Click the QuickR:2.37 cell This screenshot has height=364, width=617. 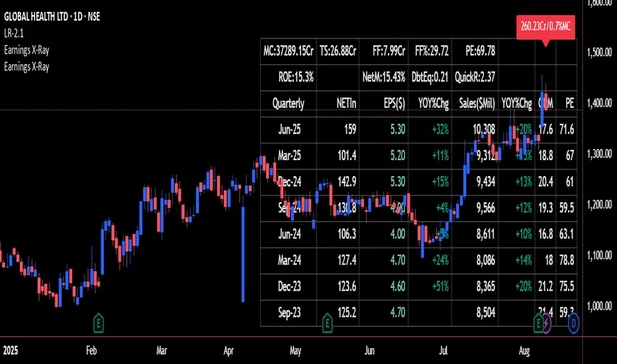point(475,77)
